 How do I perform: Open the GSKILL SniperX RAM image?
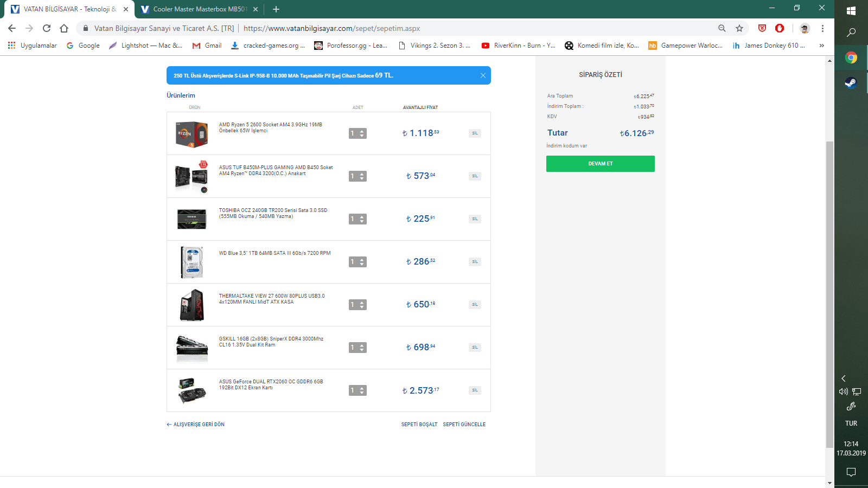click(x=192, y=348)
